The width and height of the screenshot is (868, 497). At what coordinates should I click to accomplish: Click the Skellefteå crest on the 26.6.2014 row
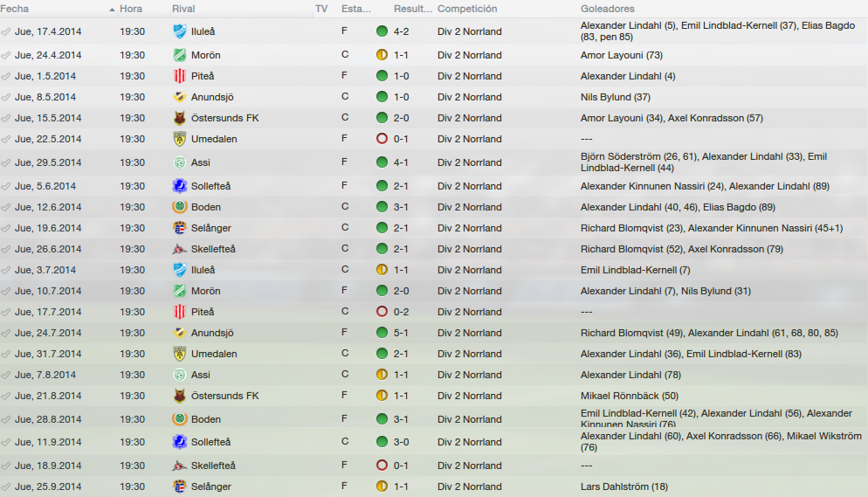tap(179, 249)
